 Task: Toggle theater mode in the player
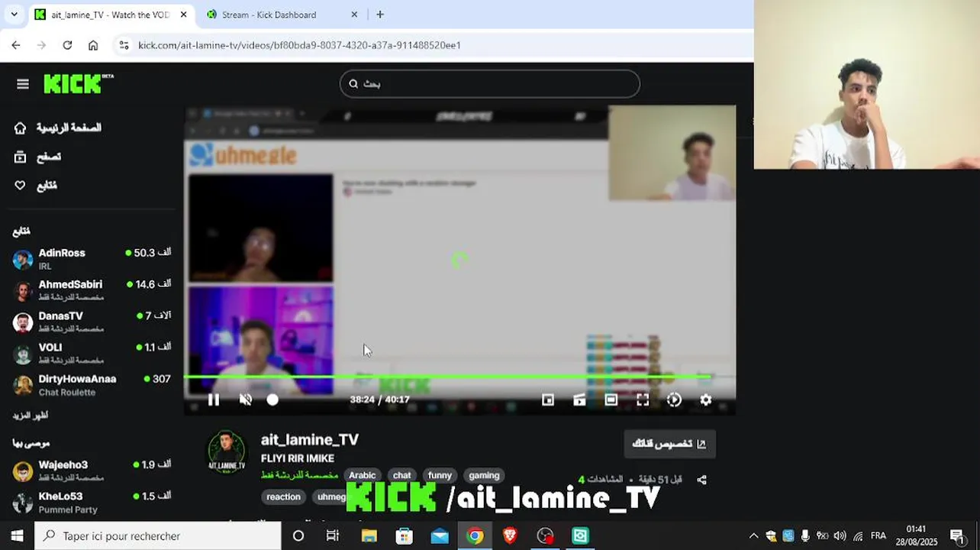point(611,400)
